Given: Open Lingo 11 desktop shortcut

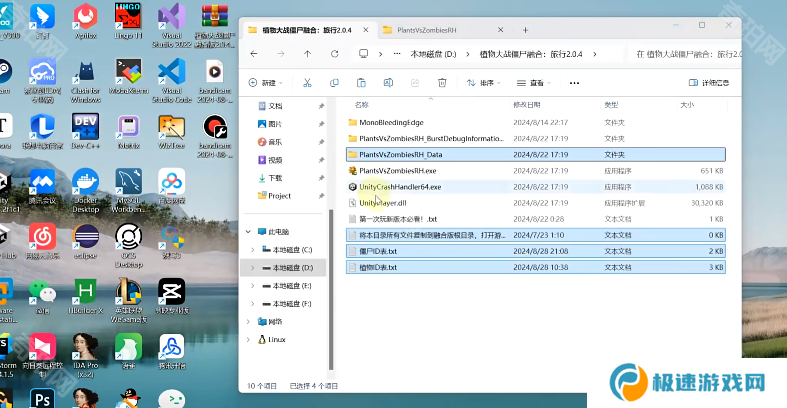Looking at the screenshot, I should (128, 21).
